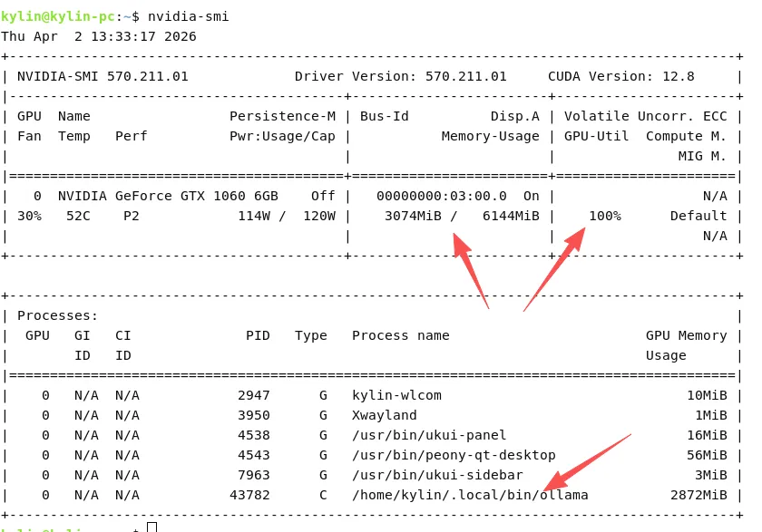Click process name Xwayland
Viewport: 762px width, 532px height.
coord(385,415)
